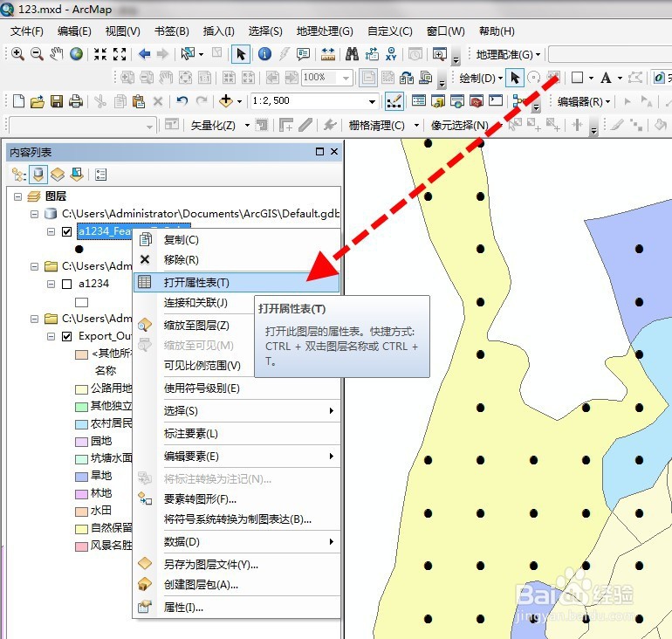Activate the Pan hand tool
This screenshot has width=672, height=639.
[x=57, y=54]
